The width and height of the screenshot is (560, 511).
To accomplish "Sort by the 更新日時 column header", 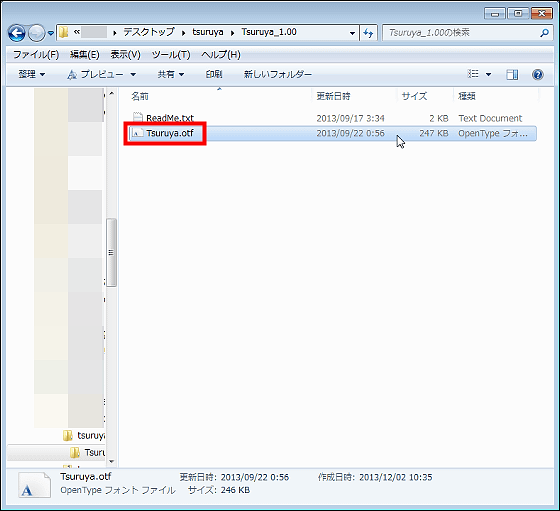I will pyautogui.click(x=333, y=96).
